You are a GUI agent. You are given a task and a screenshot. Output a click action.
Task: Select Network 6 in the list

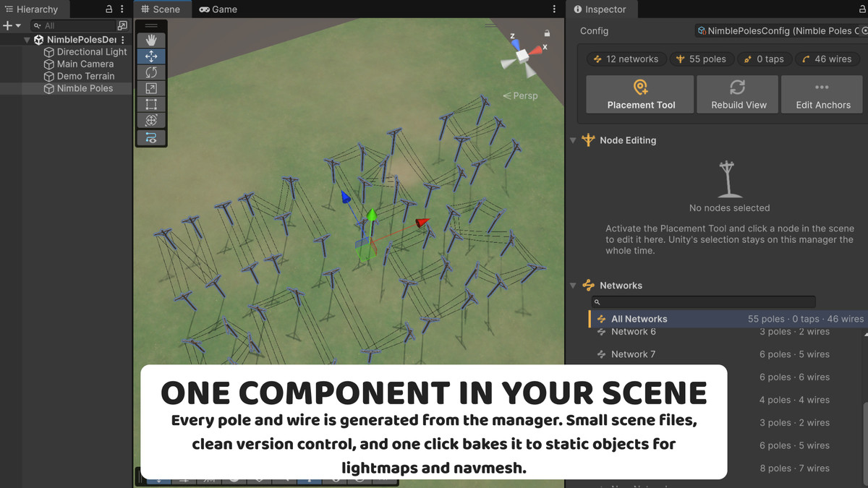click(x=727, y=332)
